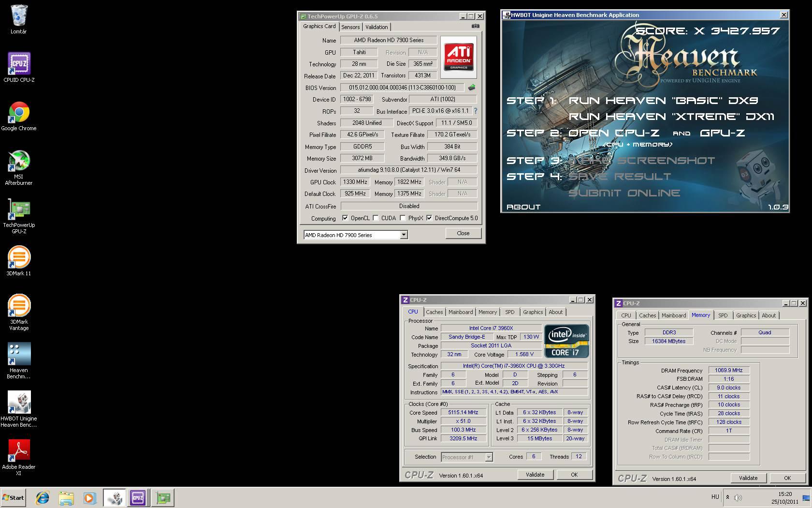Click the DRAM Frequency 1069.9 MHz field
Screen dimensions: 812x508
[729, 370]
